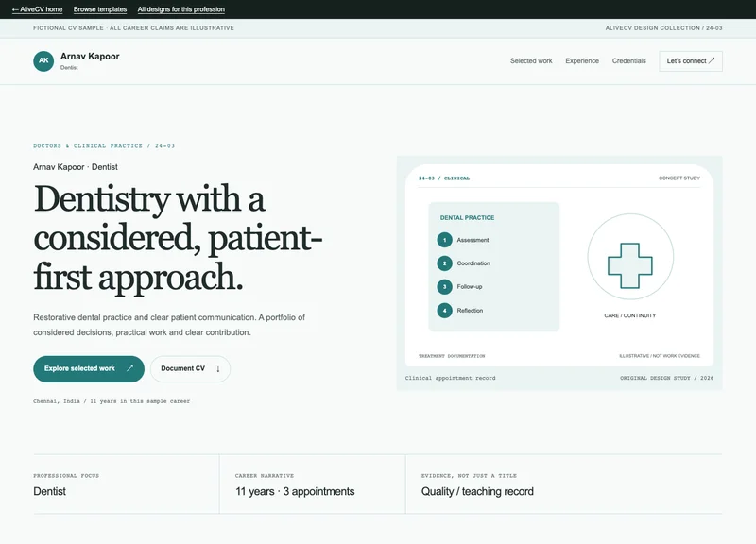The width and height of the screenshot is (756, 544).
Task: Click the 'Dentistry with a considered' headline
Action: point(178,238)
